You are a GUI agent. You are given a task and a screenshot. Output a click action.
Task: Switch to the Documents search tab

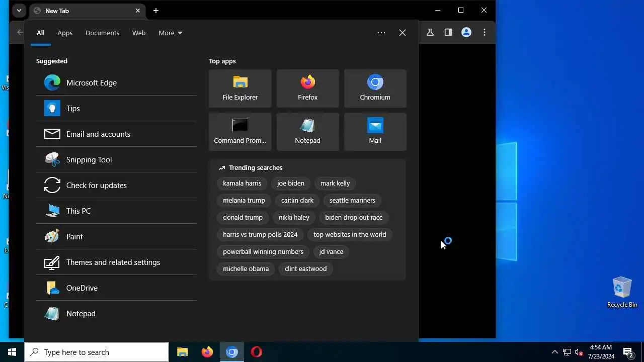pos(102,33)
